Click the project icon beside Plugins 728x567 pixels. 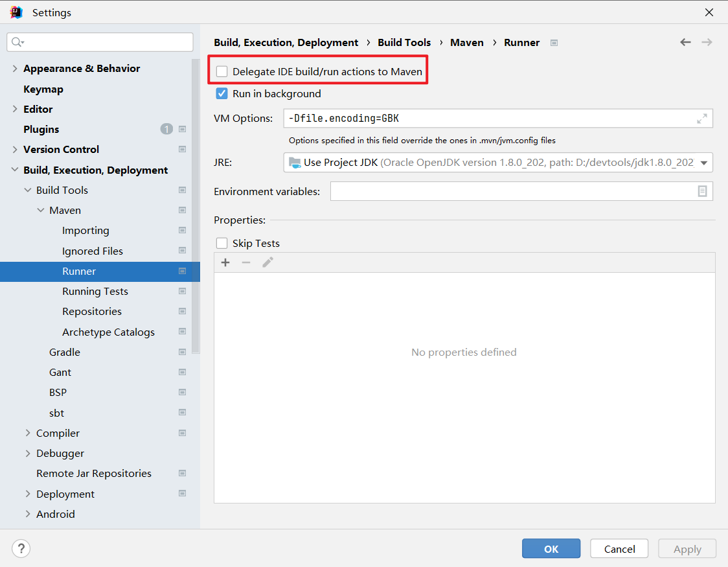183,129
